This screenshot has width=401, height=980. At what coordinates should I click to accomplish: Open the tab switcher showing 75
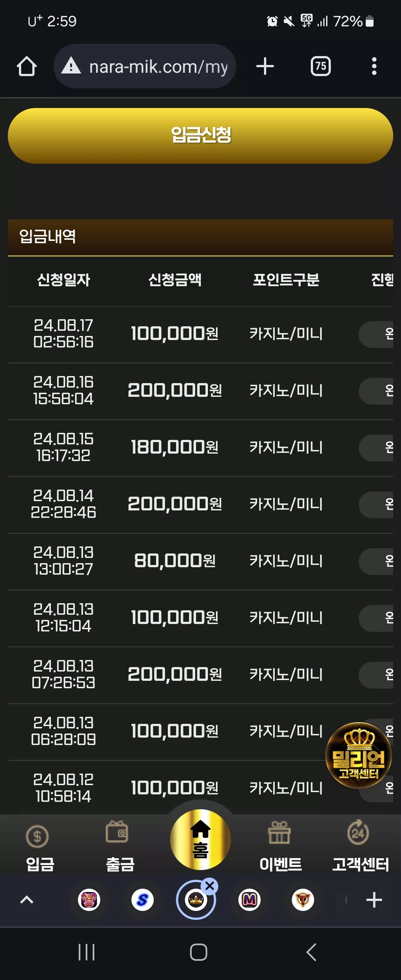pos(321,66)
